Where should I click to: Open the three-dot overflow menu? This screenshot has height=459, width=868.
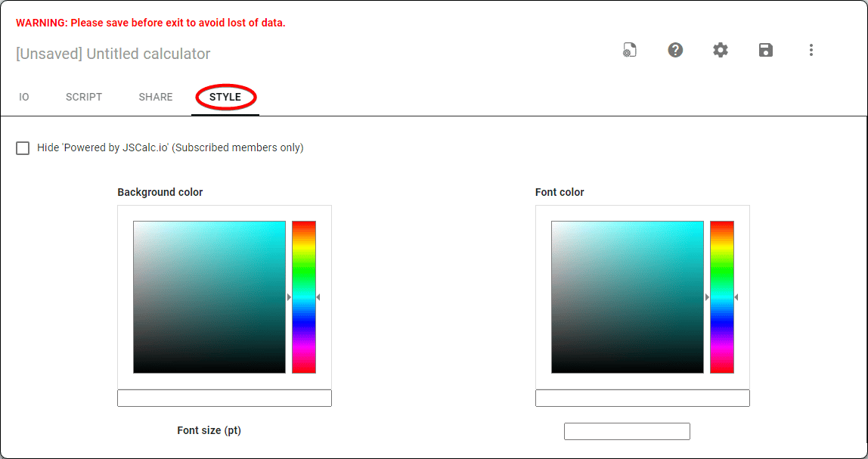pos(811,49)
